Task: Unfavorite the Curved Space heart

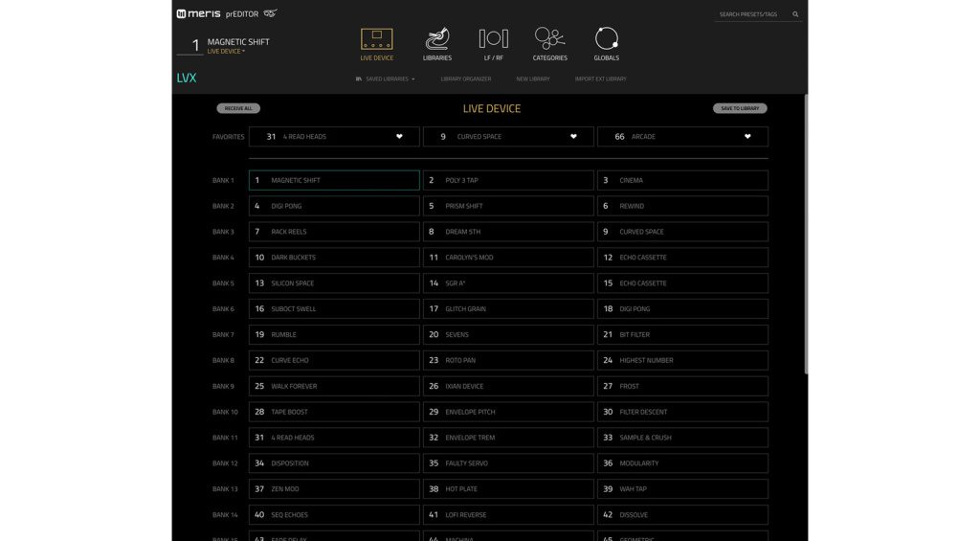Action: (573, 136)
